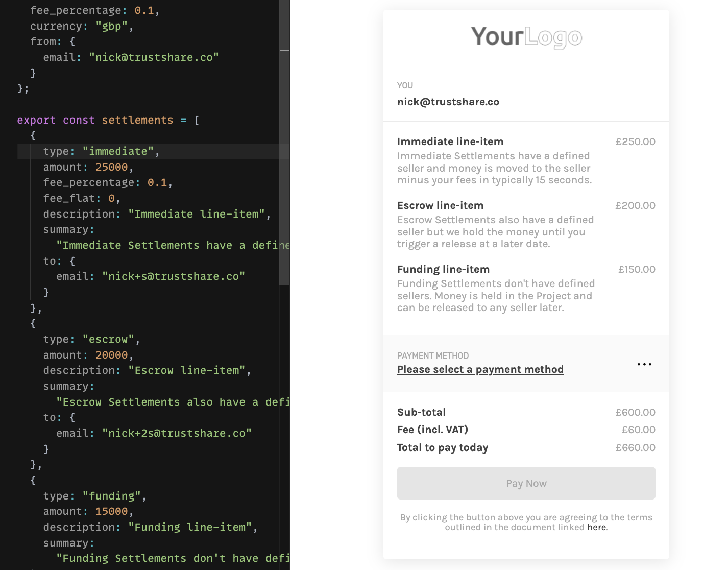Click the Fee (incl. VAT) label
The height and width of the screenshot is (570, 728).
point(433,430)
